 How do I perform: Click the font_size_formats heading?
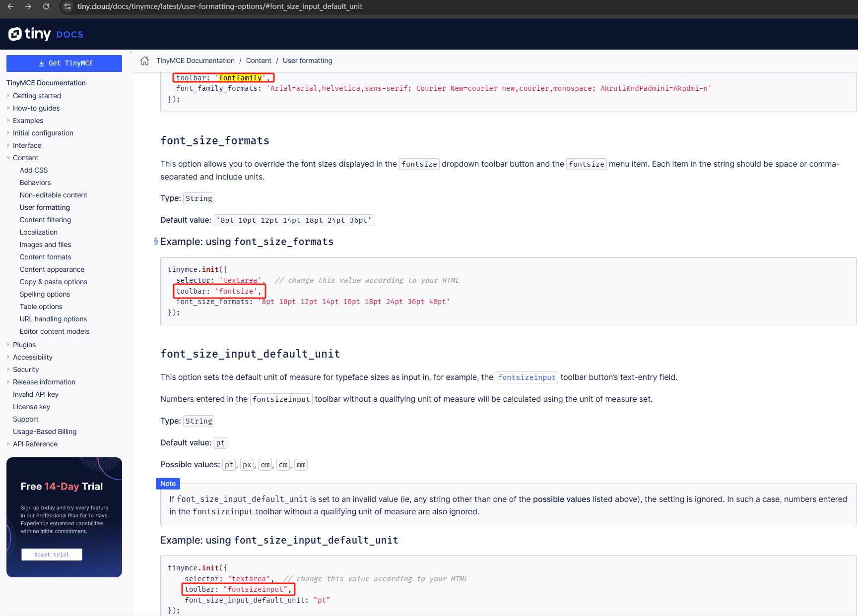[x=215, y=141]
